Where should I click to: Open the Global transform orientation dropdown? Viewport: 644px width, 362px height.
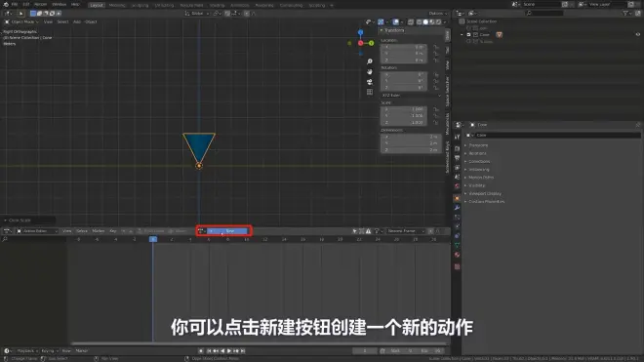pos(197,14)
